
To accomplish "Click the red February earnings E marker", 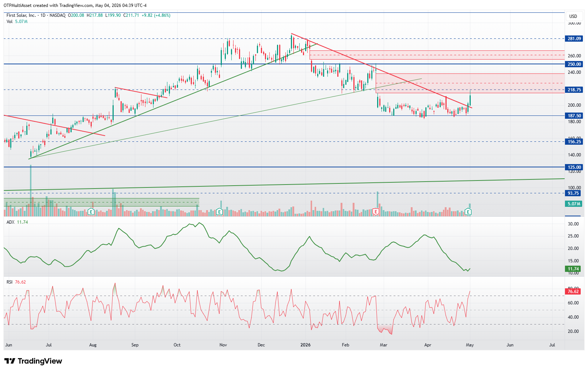I will [x=375, y=212].
